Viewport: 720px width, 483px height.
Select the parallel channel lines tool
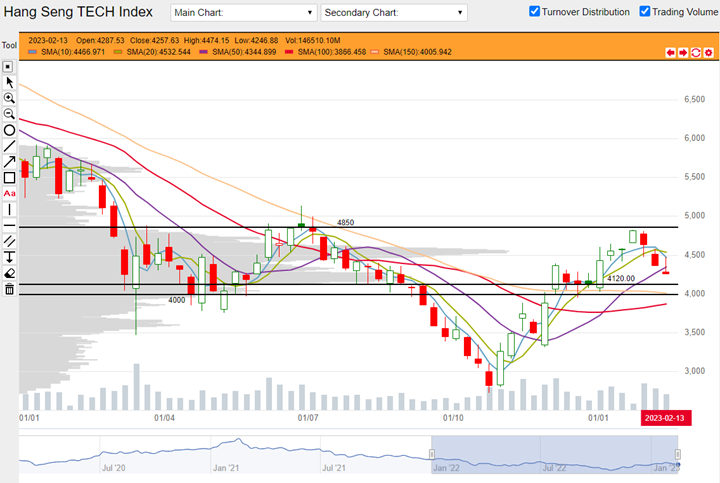[9, 241]
